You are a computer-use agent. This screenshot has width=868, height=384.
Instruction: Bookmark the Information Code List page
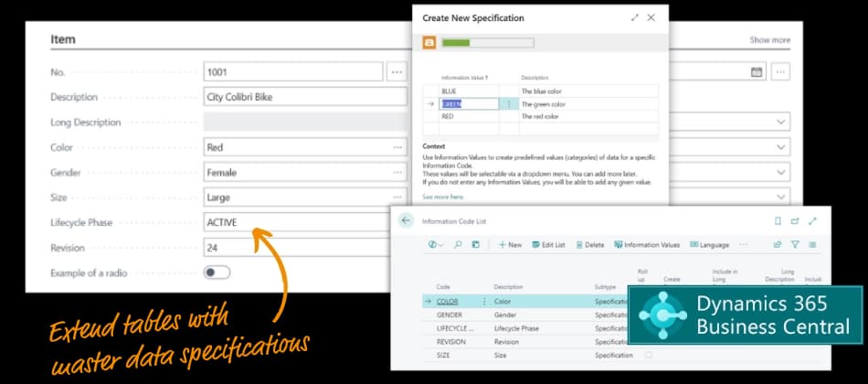(778, 221)
